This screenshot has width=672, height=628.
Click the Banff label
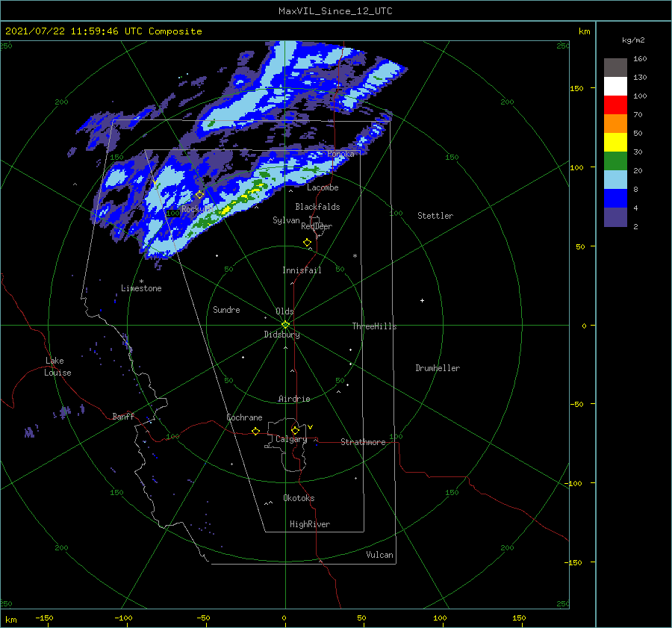123,416
